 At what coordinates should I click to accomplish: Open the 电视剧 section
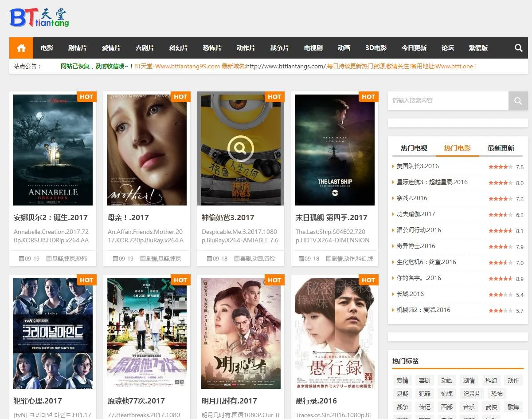click(x=313, y=48)
